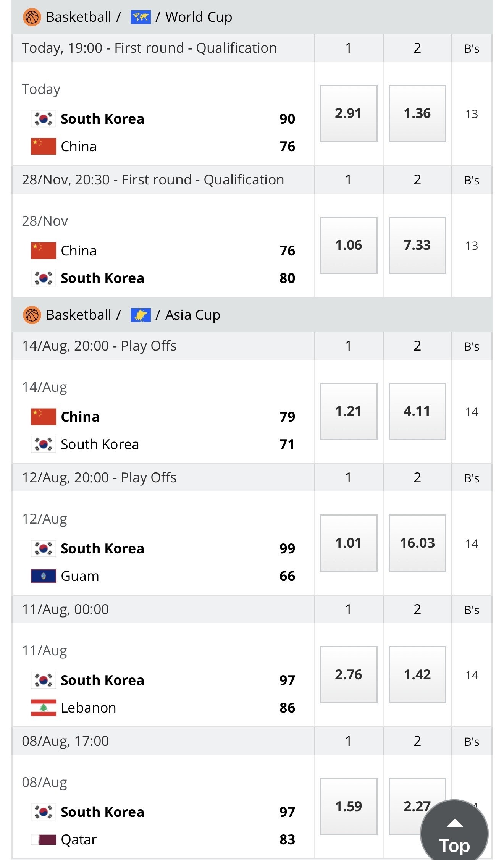Image resolution: width=504 pixels, height=860 pixels.
Task: Select the 16.03 odds for Guam
Action: coord(417,543)
